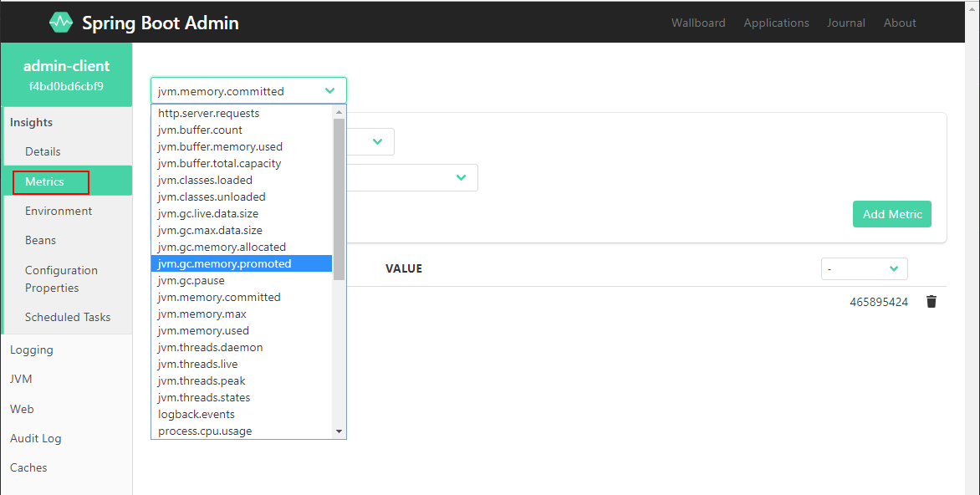Click the Spring Boot Admin hexagon logo
Image resolution: width=980 pixels, height=495 pixels.
click(61, 23)
